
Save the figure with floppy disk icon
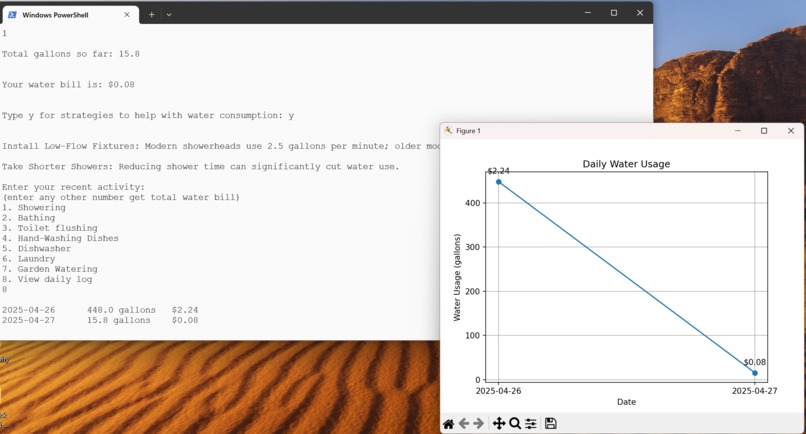(x=551, y=424)
